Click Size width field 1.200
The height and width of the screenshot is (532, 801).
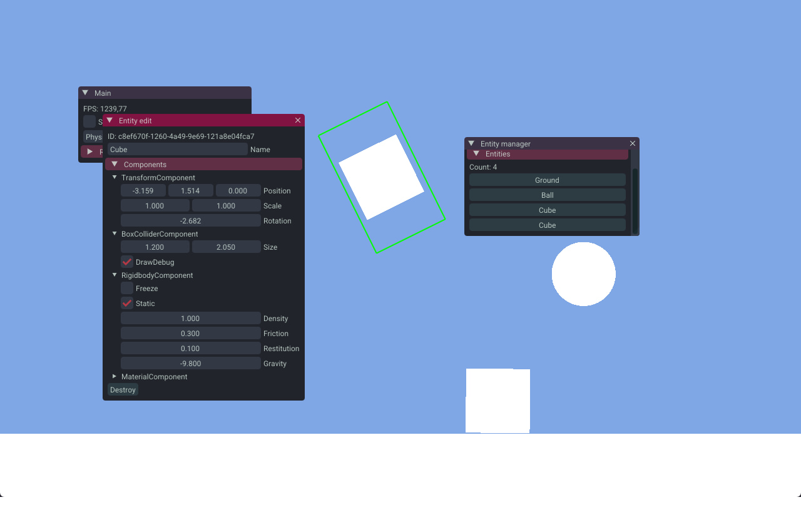(x=155, y=247)
